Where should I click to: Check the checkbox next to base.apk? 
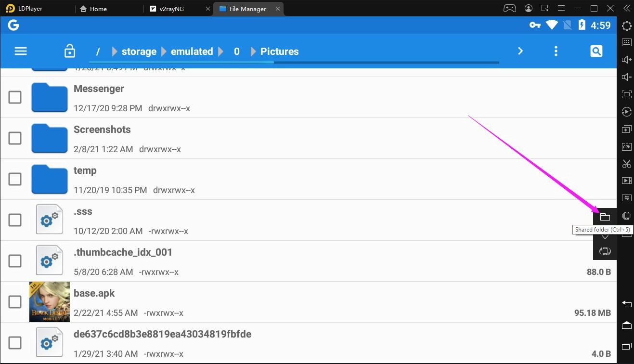[x=15, y=301]
